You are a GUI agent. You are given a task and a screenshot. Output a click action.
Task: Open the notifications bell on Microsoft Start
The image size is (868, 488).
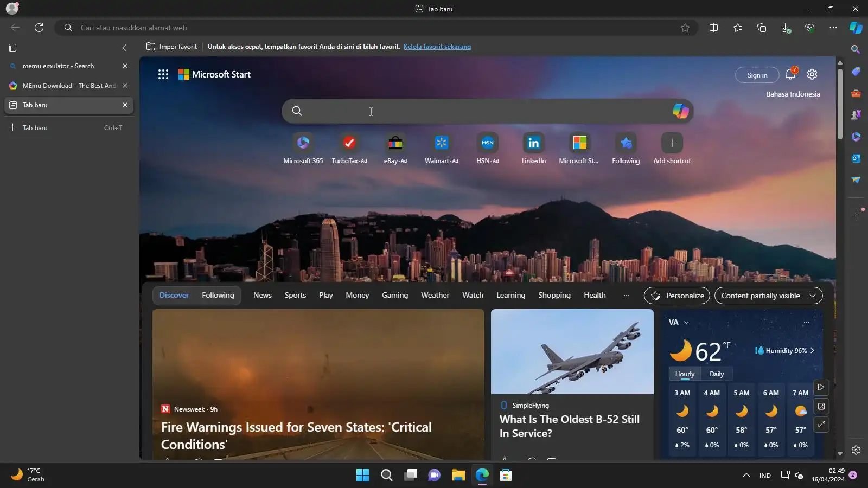pyautogui.click(x=791, y=74)
